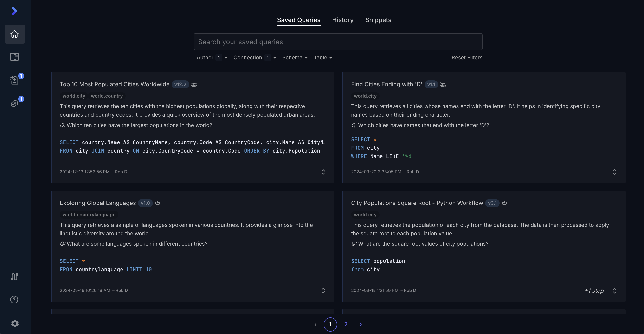Click the app logo chevron at top
The height and width of the screenshot is (334, 644).
(14, 11)
